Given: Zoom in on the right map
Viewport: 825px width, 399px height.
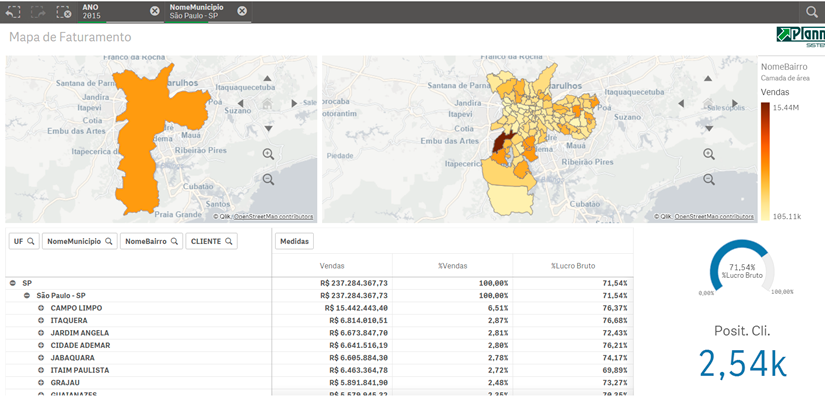Looking at the screenshot, I should pos(709,154).
